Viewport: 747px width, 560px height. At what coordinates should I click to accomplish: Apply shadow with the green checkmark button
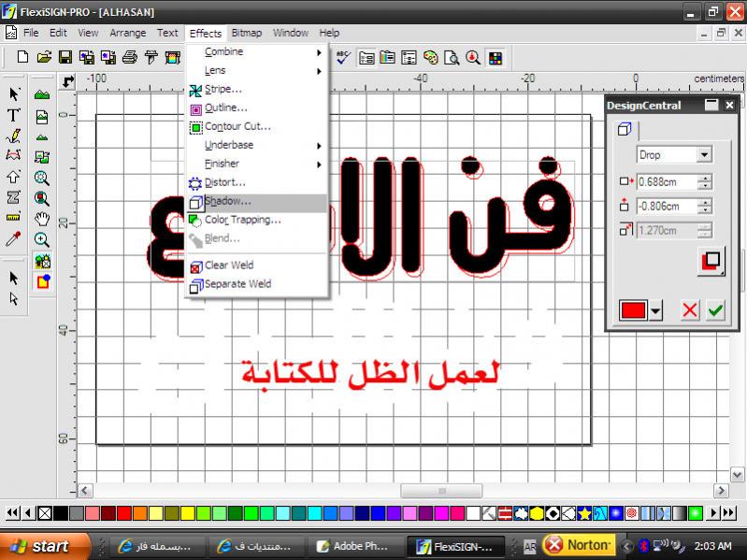tap(716, 311)
